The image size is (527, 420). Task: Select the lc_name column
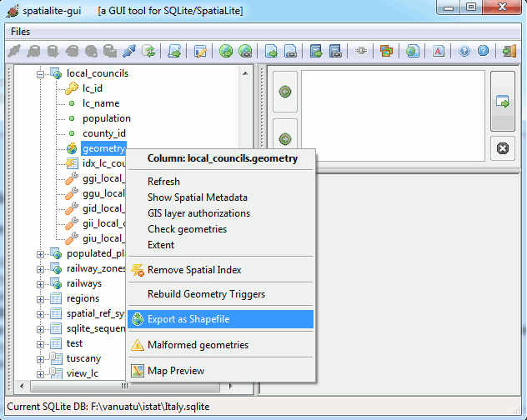tap(101, 103)
